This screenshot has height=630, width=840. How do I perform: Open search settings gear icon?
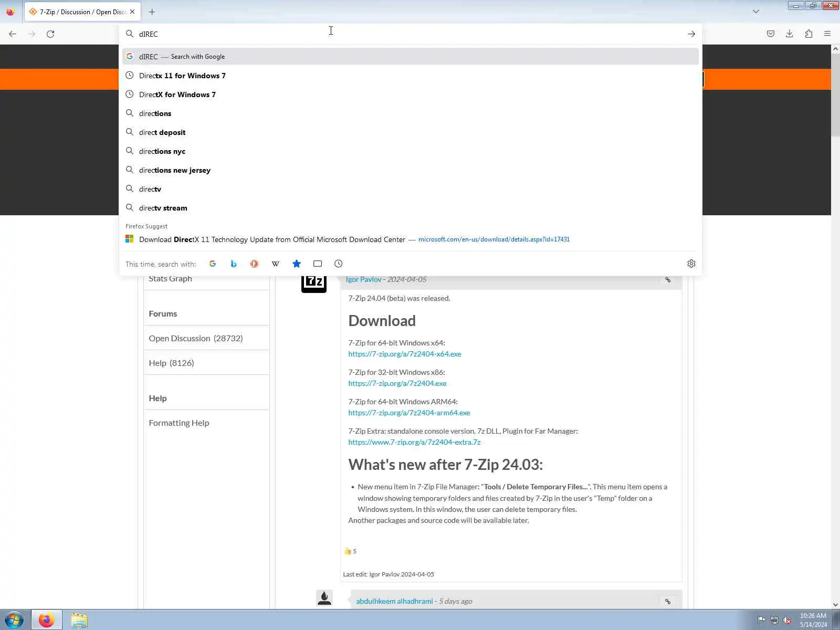(x=691, y=264)
